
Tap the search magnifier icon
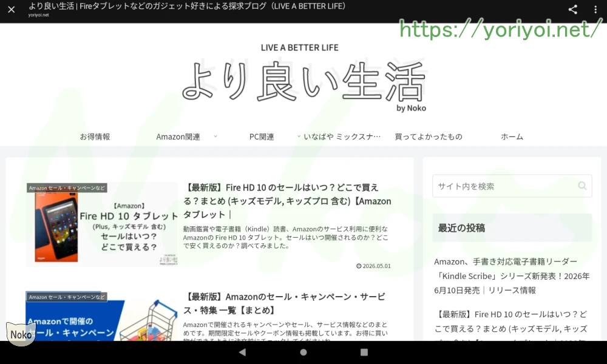click(582, 186)
